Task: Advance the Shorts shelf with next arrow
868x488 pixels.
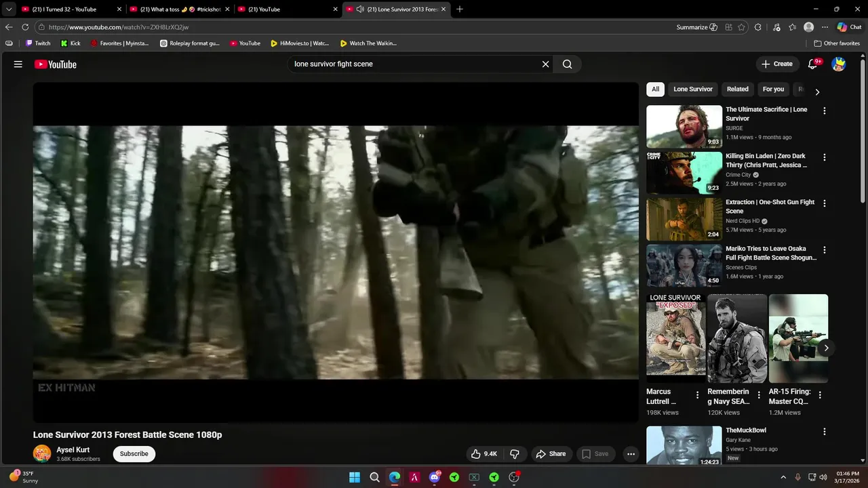Action: (826, 348)
